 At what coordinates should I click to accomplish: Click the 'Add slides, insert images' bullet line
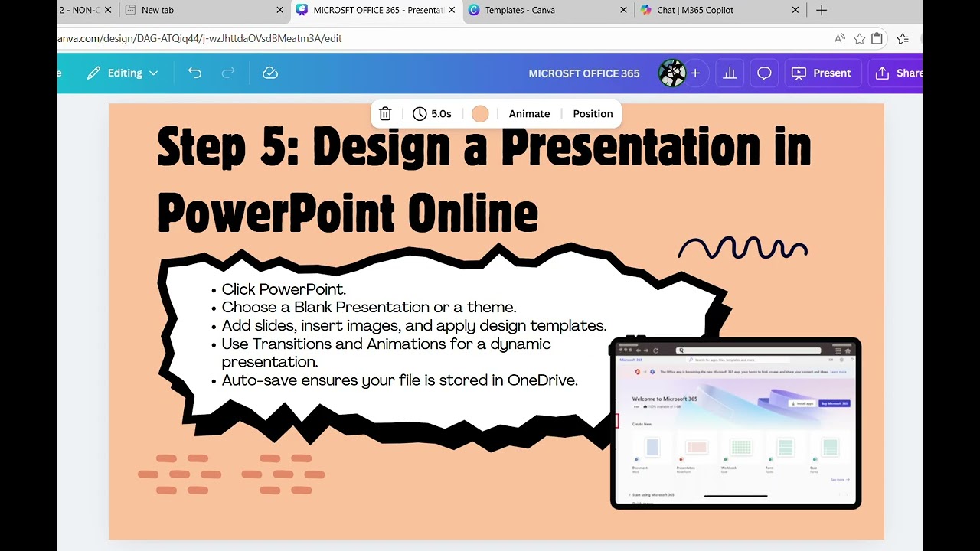click(x=413, y=326)
